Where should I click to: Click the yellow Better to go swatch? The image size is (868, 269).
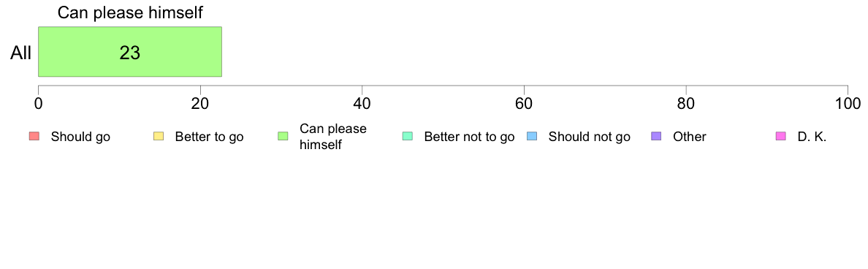click(x=159, y=136)
